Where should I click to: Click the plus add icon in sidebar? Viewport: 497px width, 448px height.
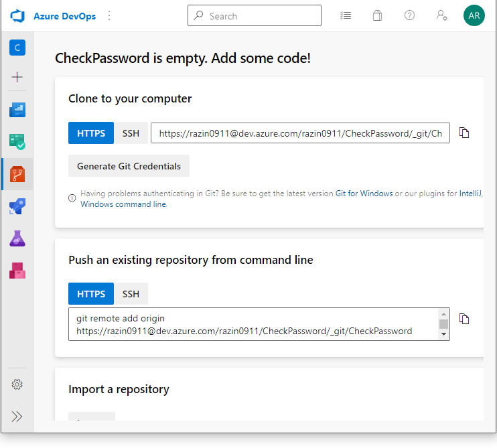point(17,76)
